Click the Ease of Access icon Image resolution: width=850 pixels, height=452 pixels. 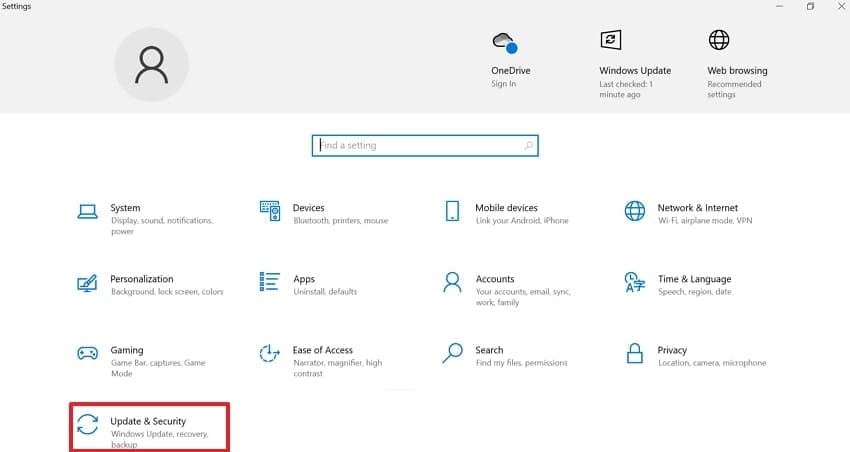pos(269,353)
